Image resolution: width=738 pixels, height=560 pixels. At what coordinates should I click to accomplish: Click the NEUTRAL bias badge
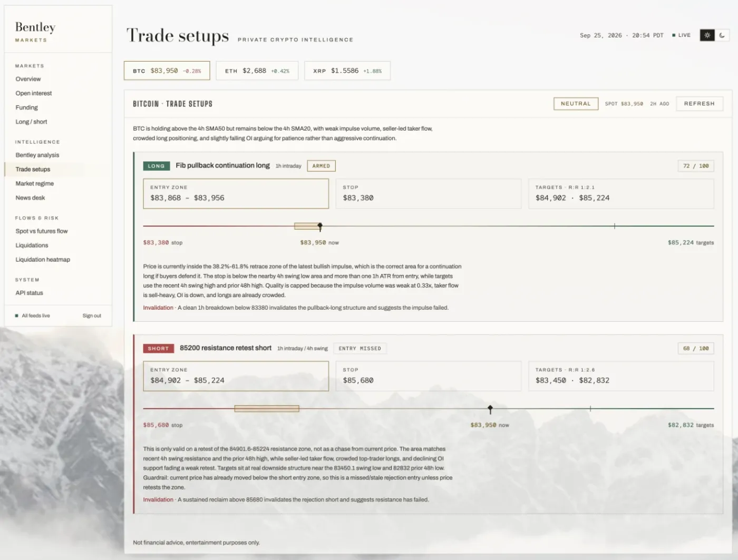(576, 104)
